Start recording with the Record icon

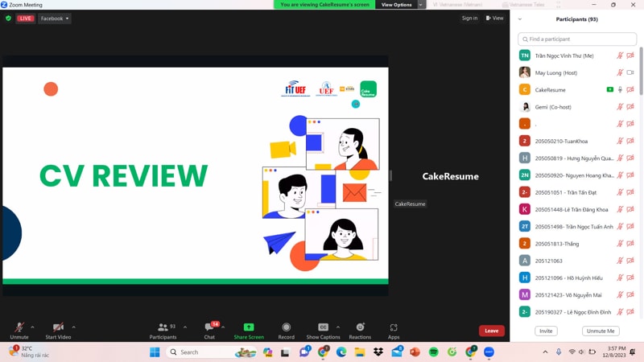[286, 328]
